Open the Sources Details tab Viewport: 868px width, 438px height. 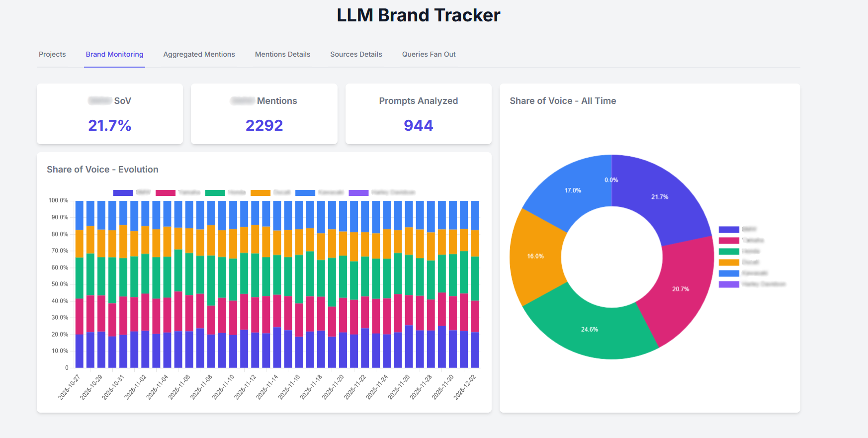[x=356, y=54]
